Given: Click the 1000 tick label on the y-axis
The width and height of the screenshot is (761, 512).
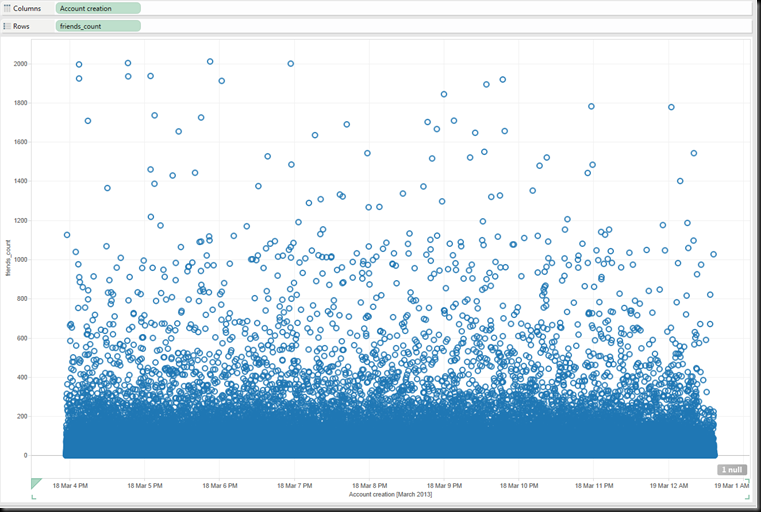Looking at the screenshot, I should [20, 260].
